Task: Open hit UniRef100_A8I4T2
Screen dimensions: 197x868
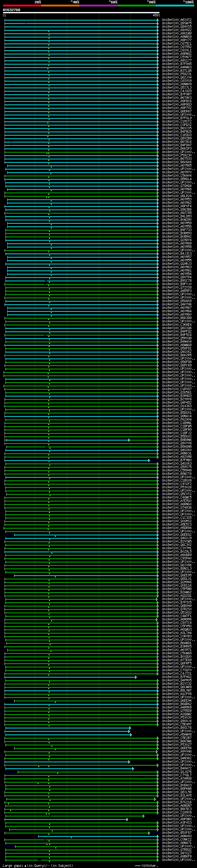Action: coord(176,20)
